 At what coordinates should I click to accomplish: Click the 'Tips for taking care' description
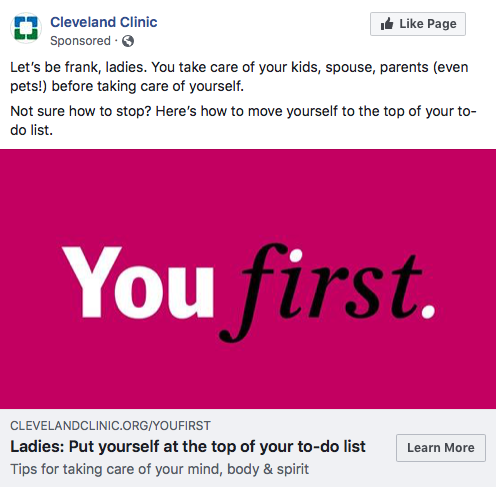tap(160, 469)
